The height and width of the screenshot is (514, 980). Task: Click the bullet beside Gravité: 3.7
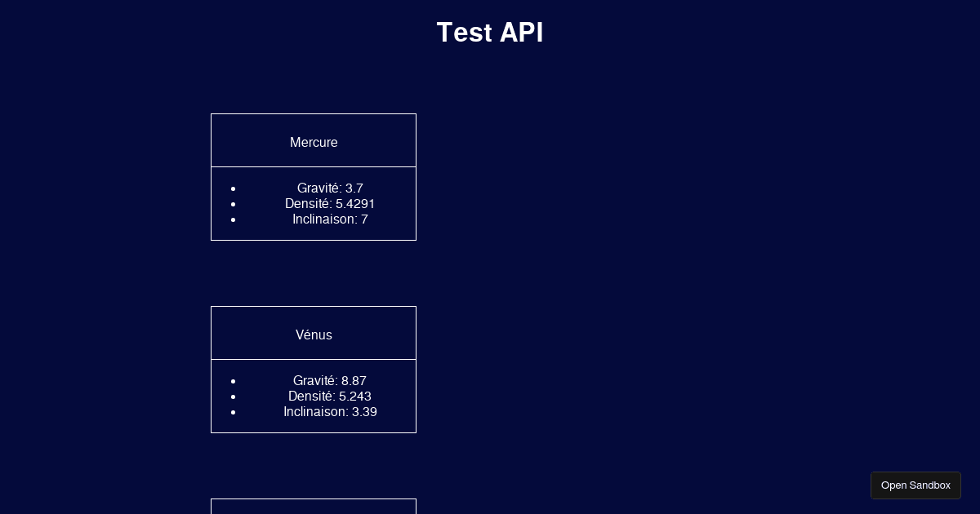(234, 188)
